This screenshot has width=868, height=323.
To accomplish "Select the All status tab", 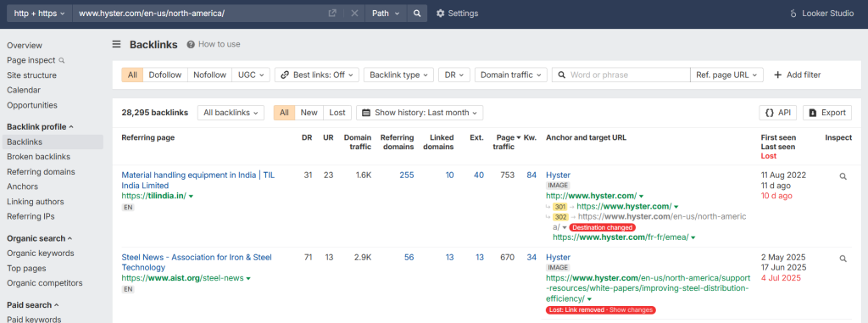I will (x=284, y=113).
